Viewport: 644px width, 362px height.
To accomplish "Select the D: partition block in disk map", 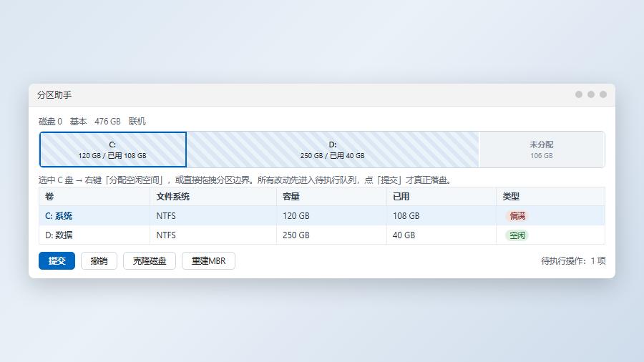I will click(333, 150).
